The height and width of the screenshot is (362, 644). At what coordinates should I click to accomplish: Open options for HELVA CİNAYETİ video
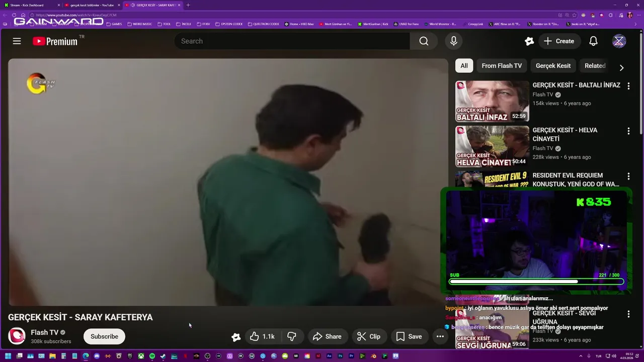(x=628, y=131)
